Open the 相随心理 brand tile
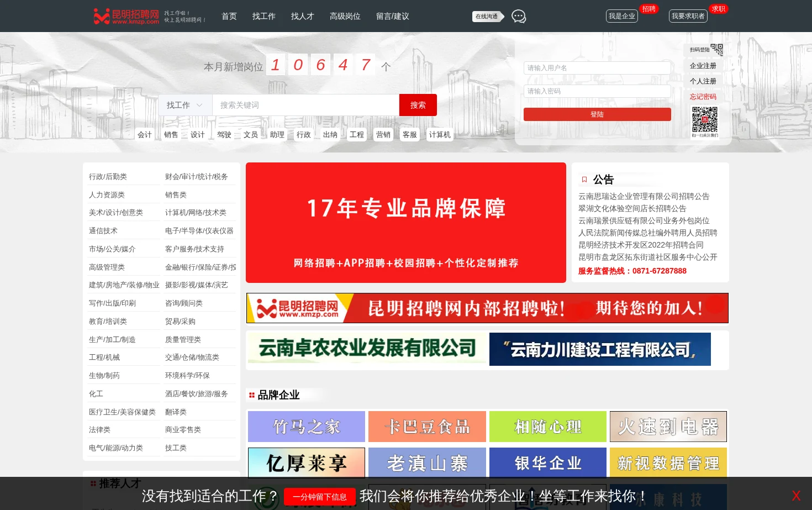 (x=548, y=427)
